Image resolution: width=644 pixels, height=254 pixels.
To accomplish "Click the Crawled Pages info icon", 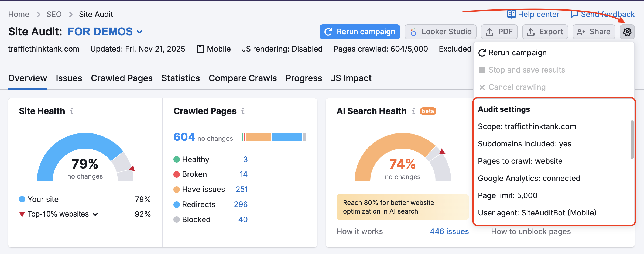I will point(243,111).
